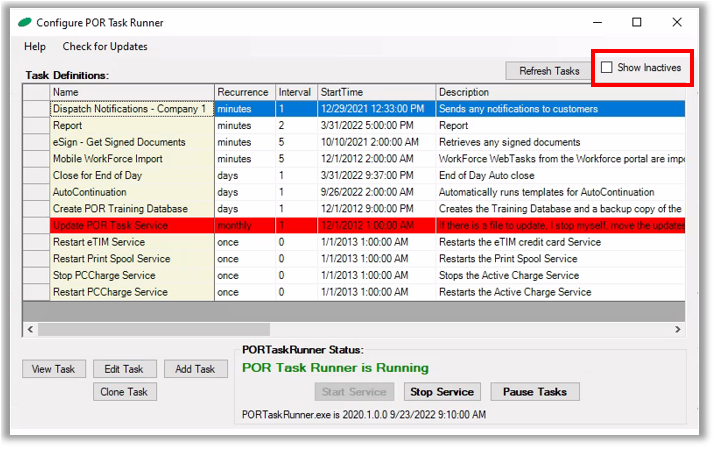Click the Name column header
The width and height of the screenshot is (725, 451).
[130, 92]
